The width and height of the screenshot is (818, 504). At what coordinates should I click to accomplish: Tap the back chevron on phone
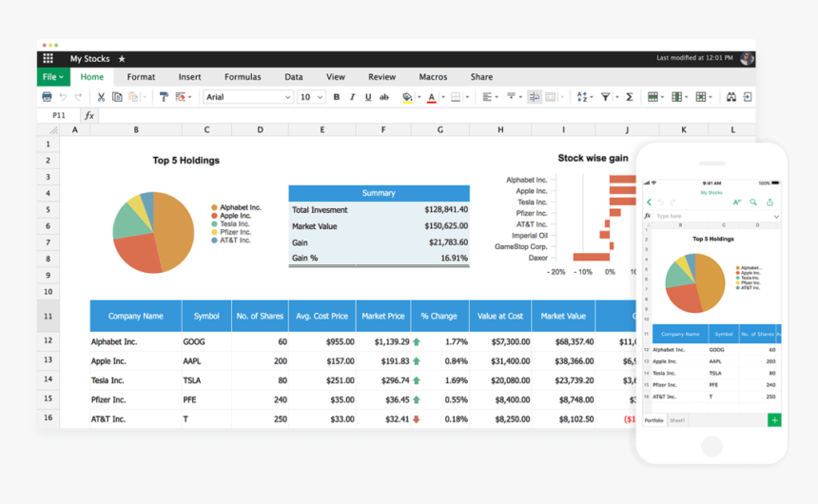coord(649,202)
